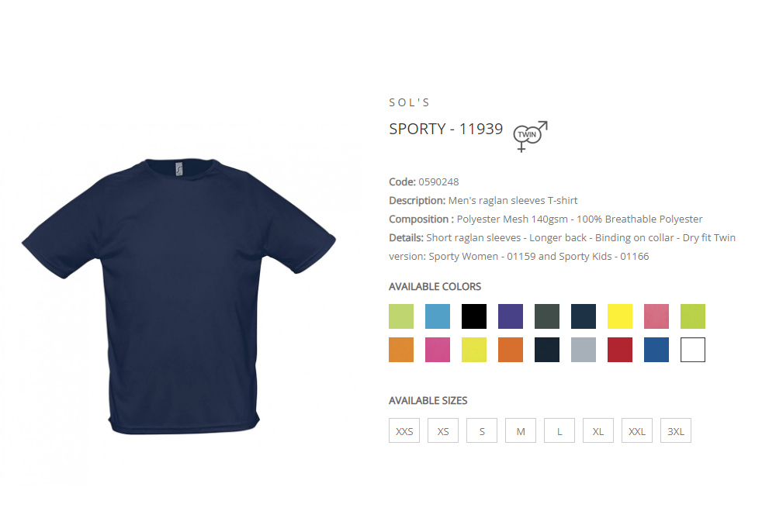The image size is (769, 532).
Task: Click the navy t-shirt product image
Action: point(179,296)
